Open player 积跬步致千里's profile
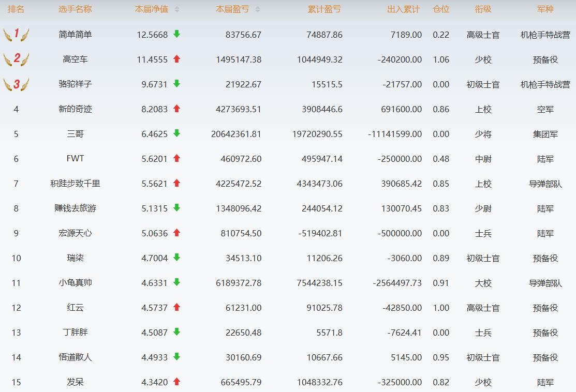Image resolution: width=576 pixels, height=392 pixels. pyautogui.click(x=75, y=184)
